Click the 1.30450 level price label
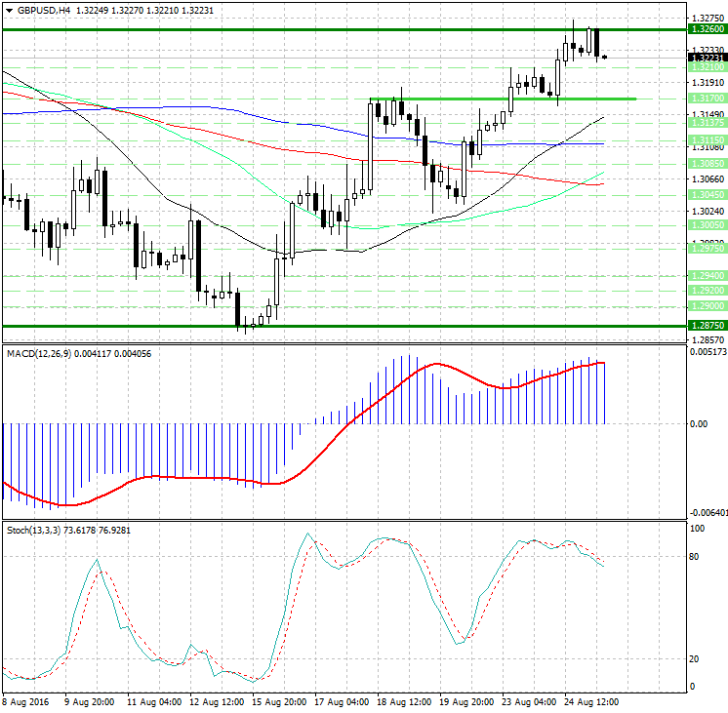 click(x=705, y=194)
